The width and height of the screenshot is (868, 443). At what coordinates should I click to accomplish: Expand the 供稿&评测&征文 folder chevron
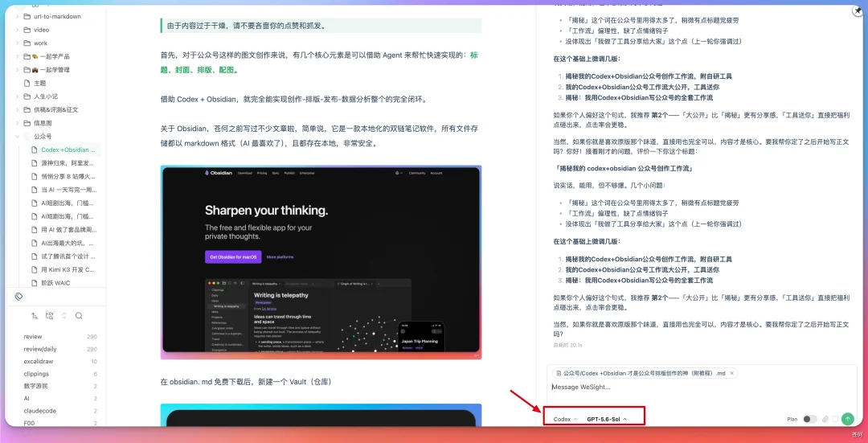pos(17,109)
